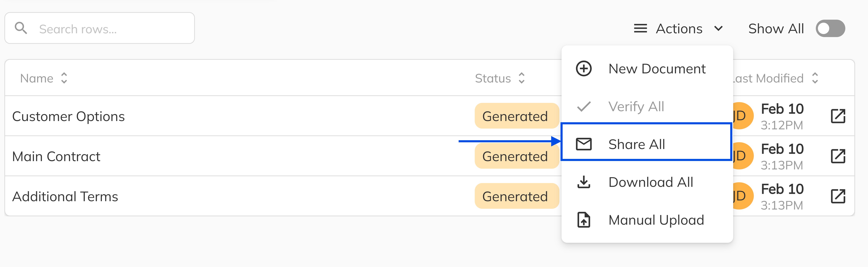The height and width of the screenshot is (267, 868).
Task: Open the Main Contract external link icon
Action: pos(839,156)
